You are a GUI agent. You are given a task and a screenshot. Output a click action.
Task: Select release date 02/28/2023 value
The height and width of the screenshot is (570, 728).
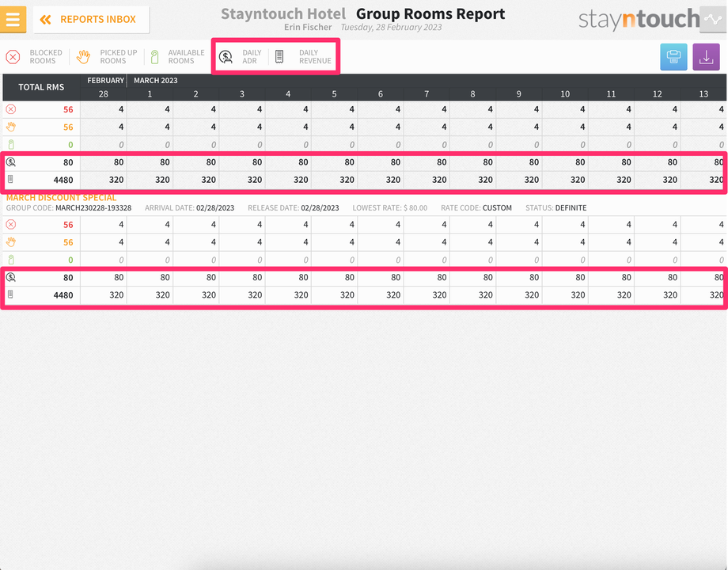(320, 208)
